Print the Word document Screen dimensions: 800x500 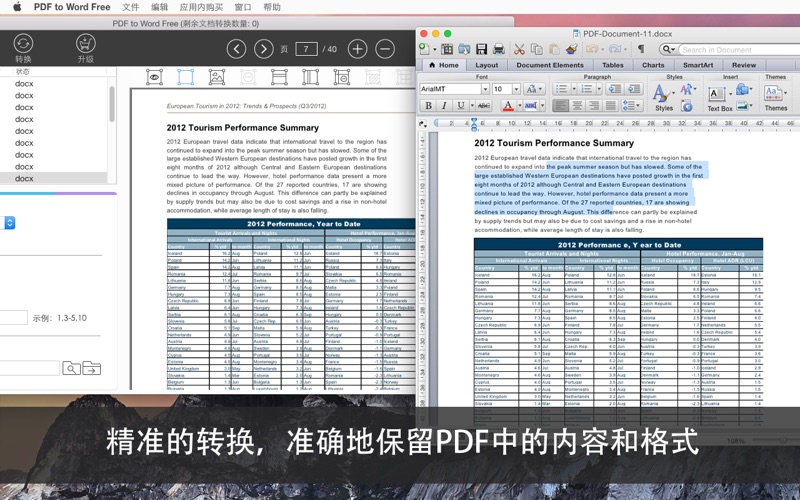[x=499, y=49]
